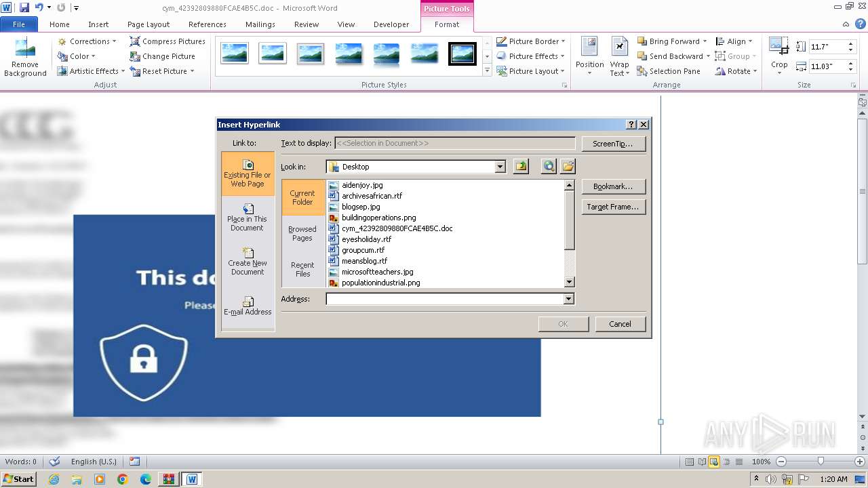868x488 pixels.
Task: Switch to the Developer tab
Action: [x=391, y=24]
